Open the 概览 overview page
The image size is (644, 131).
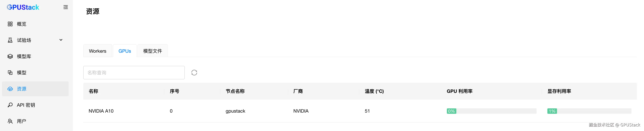(21, 24)
